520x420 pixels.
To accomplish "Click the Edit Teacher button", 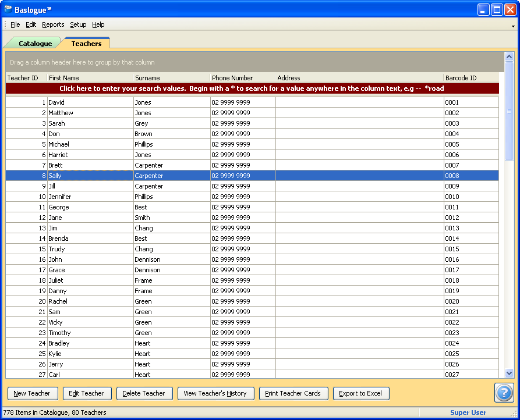I will pos(87,393).
